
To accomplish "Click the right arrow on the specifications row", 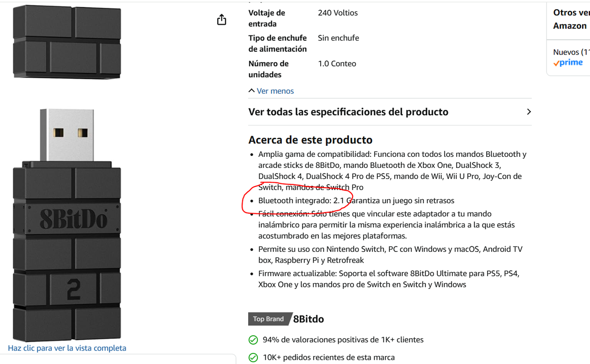I will tap(529, 112).
